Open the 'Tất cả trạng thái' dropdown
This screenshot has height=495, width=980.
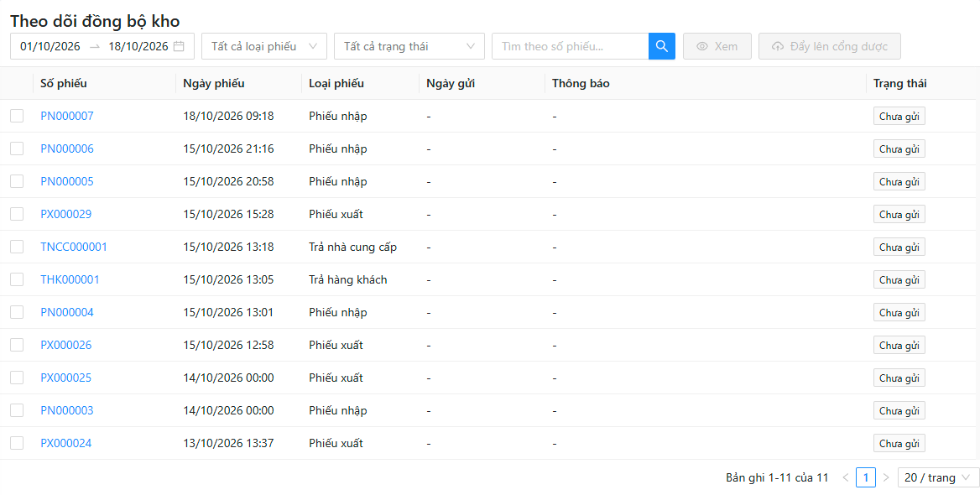tap(409, 46)
